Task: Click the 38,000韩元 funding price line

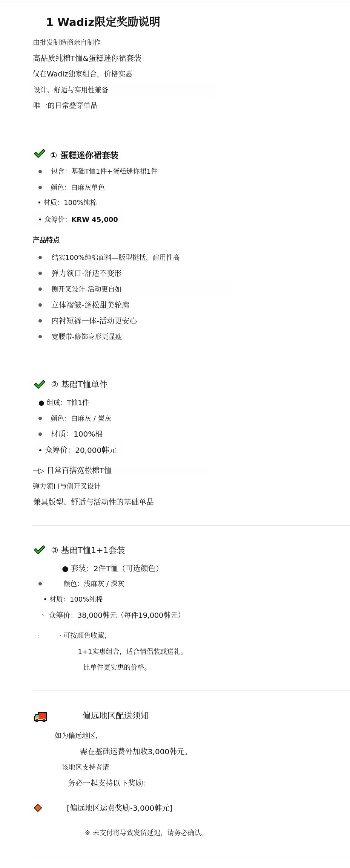Action: click(x=115, y=615)
